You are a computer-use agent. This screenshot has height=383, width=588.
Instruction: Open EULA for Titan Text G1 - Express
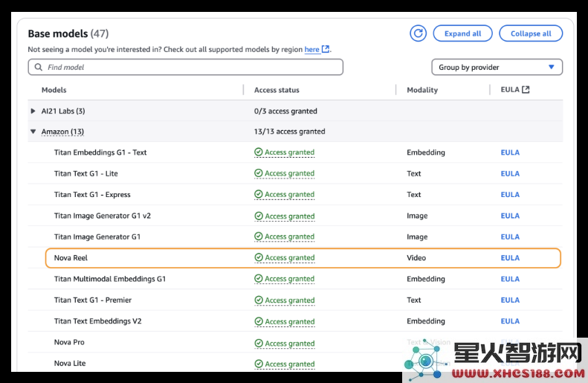[510, 195]
